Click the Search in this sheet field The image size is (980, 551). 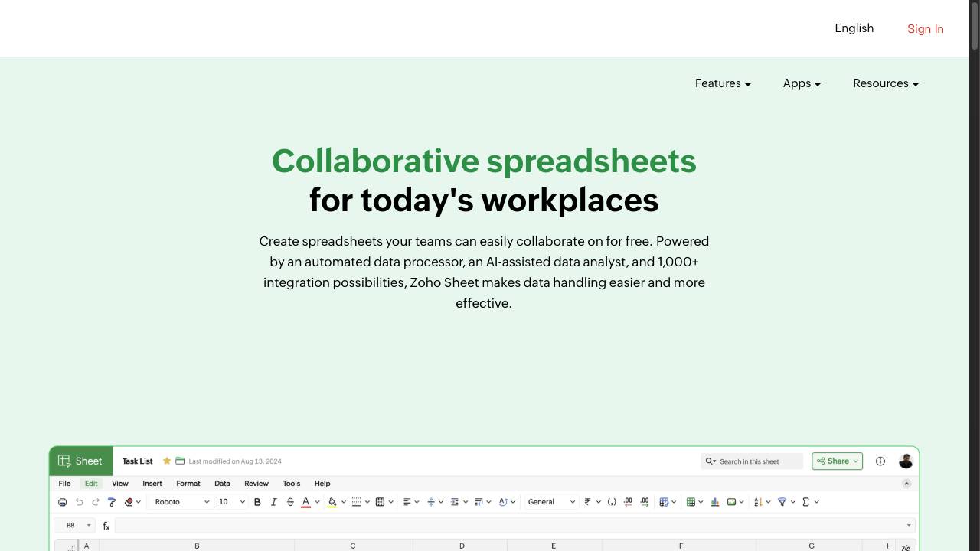click(752, 461)
